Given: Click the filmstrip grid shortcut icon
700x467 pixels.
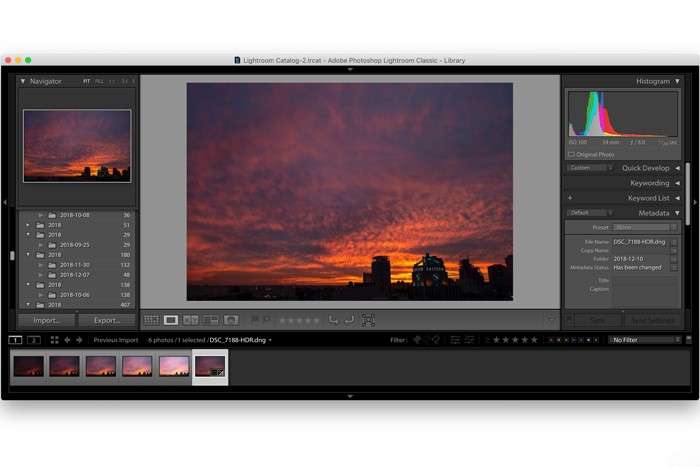Looking at the screenshot, I should point(54,340).
